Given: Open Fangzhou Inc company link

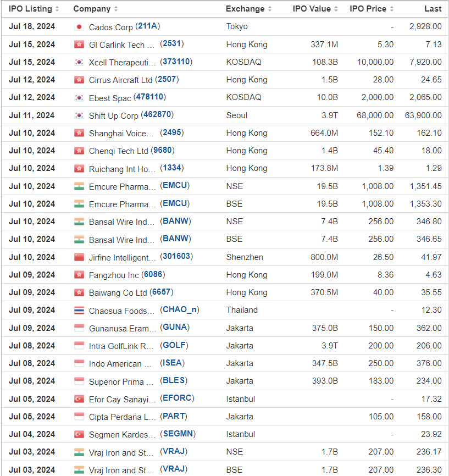Looking at the screenshot, I should [114, 275].
